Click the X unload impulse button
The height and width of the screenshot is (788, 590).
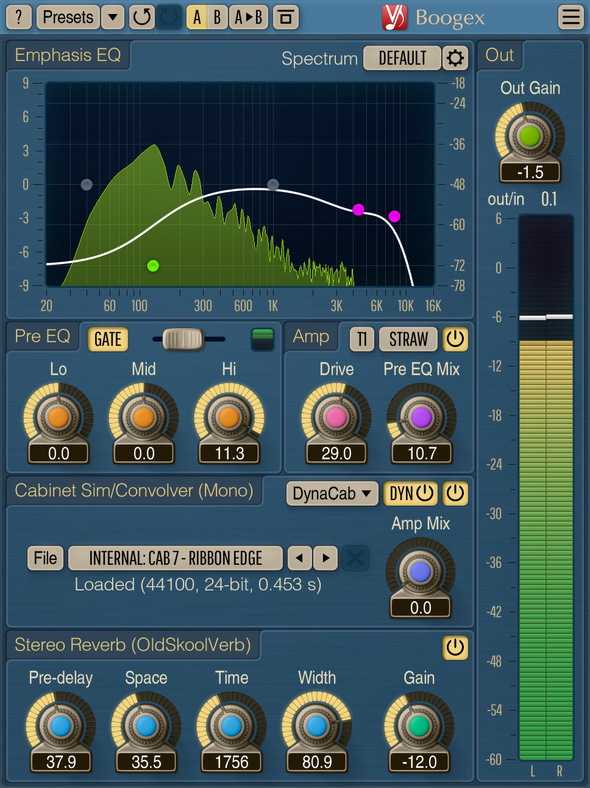[355, 558]
